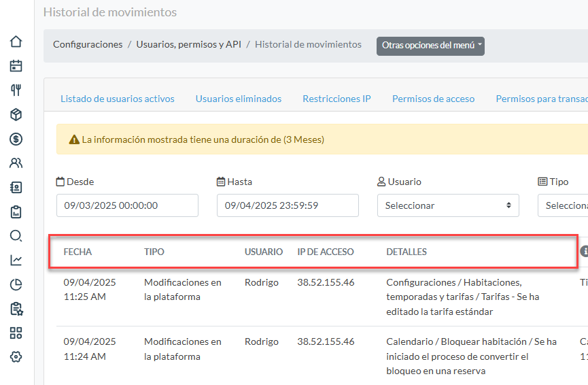Click 'Usuarios, permisos y API' breadcrumb
The width and height of the screenshot is (588, 385).
[x=188, y=44]
